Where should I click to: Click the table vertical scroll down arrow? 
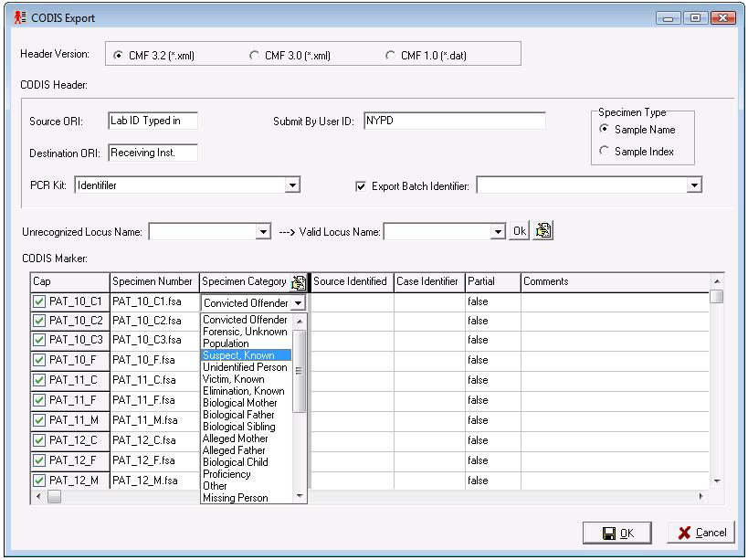pyautogui.click(x=717, y=481)
